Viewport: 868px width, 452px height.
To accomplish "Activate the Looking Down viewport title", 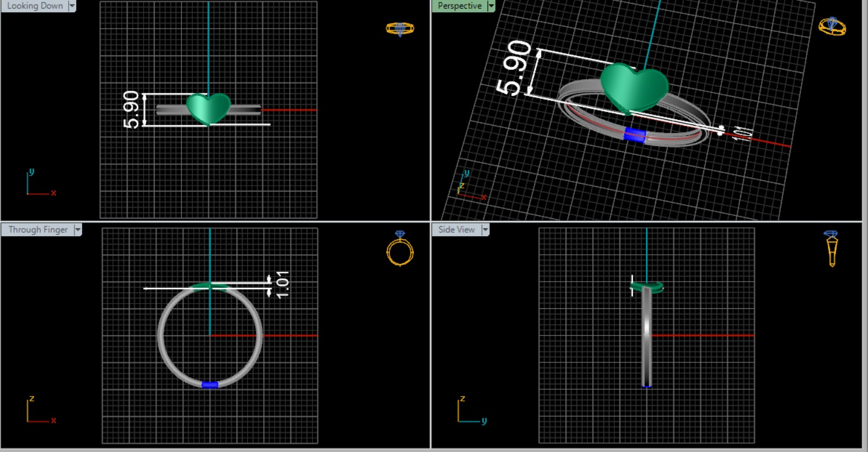I will [x=34, y=6].
